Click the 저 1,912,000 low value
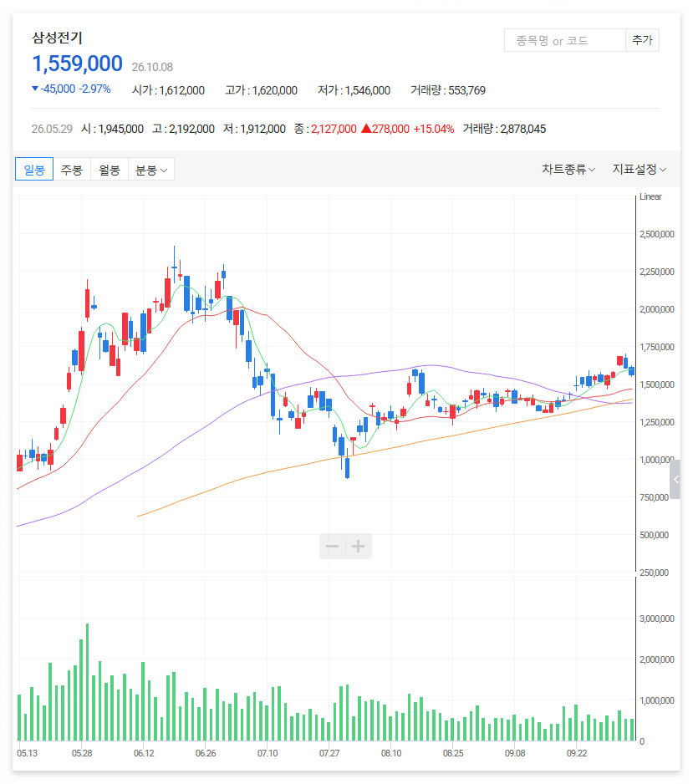 coord(254,129)
